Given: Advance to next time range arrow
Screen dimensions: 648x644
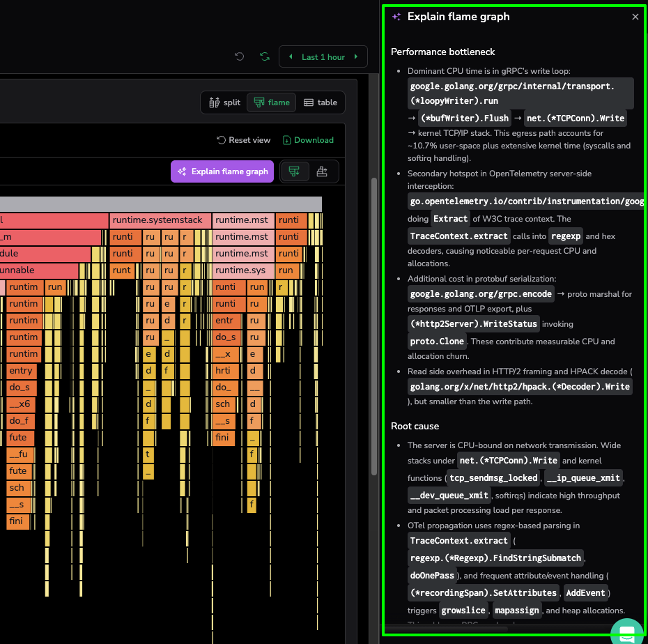Looking at the screenshot, I should pos(357,57).
